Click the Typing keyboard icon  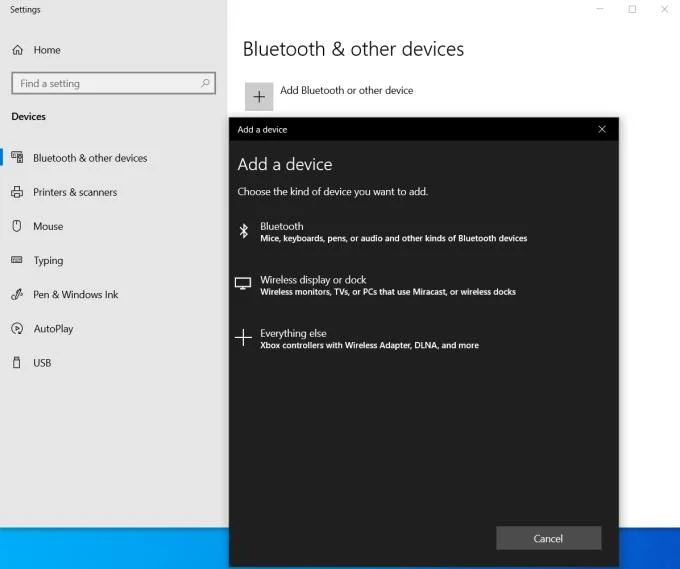coord(17,260)
